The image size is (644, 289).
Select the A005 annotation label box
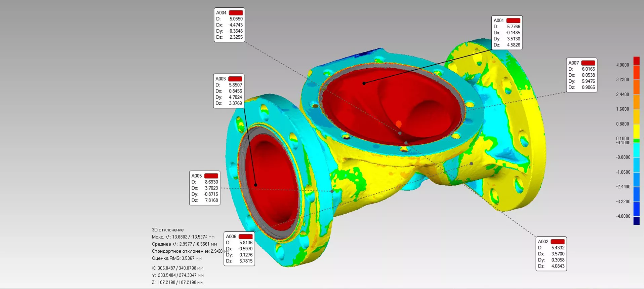205,188
